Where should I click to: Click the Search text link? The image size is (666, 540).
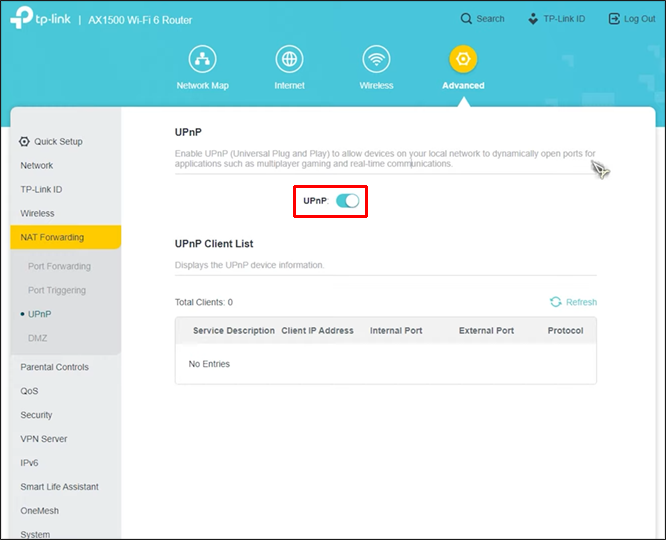490,19
